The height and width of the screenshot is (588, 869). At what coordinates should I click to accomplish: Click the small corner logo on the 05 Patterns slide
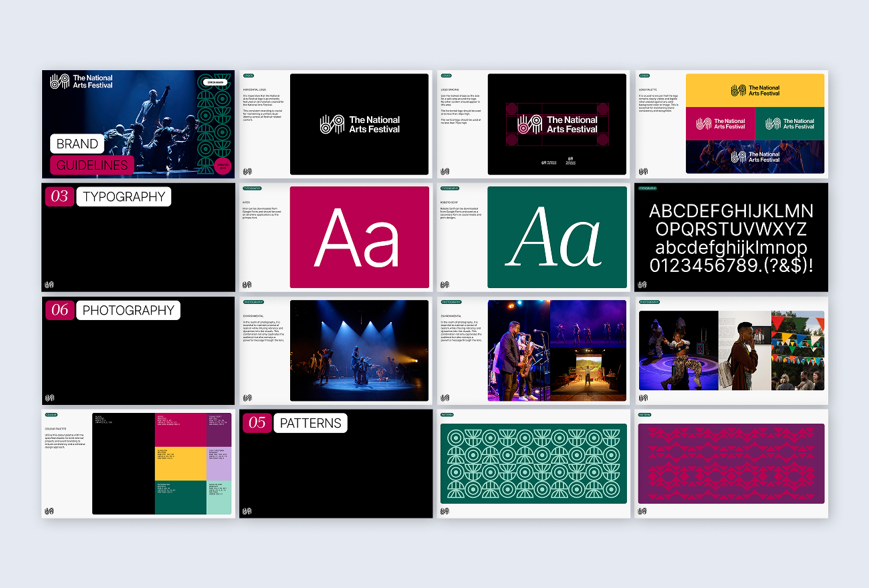pos(247,511)
